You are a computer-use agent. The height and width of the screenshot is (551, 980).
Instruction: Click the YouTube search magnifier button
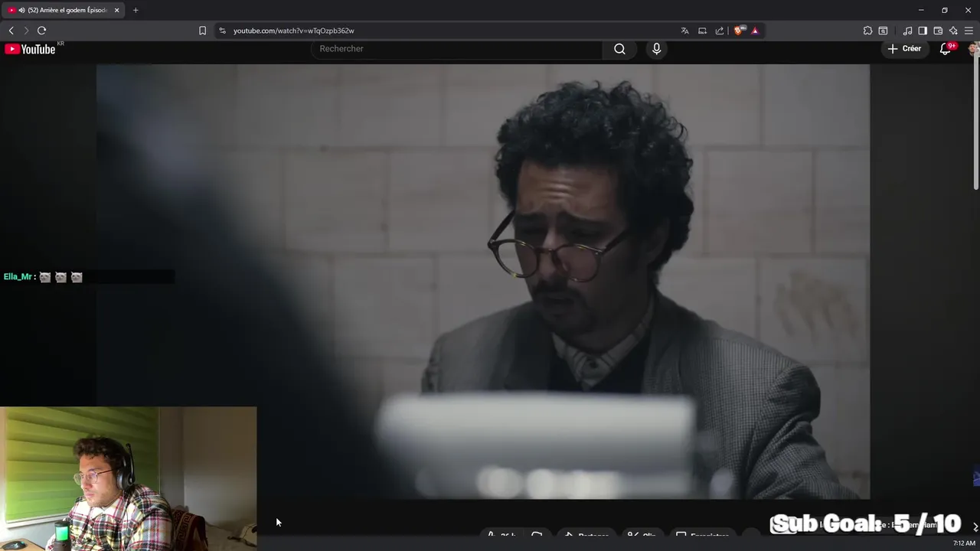619,49
